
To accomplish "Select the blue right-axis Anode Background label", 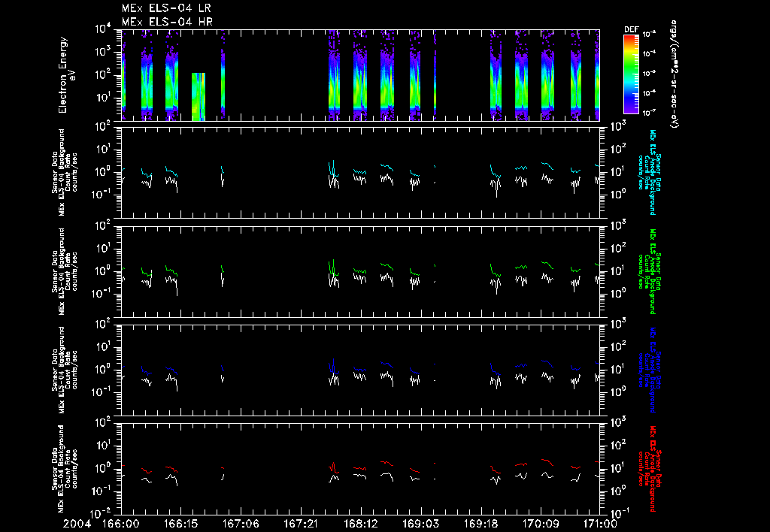I will coord(649,370).
